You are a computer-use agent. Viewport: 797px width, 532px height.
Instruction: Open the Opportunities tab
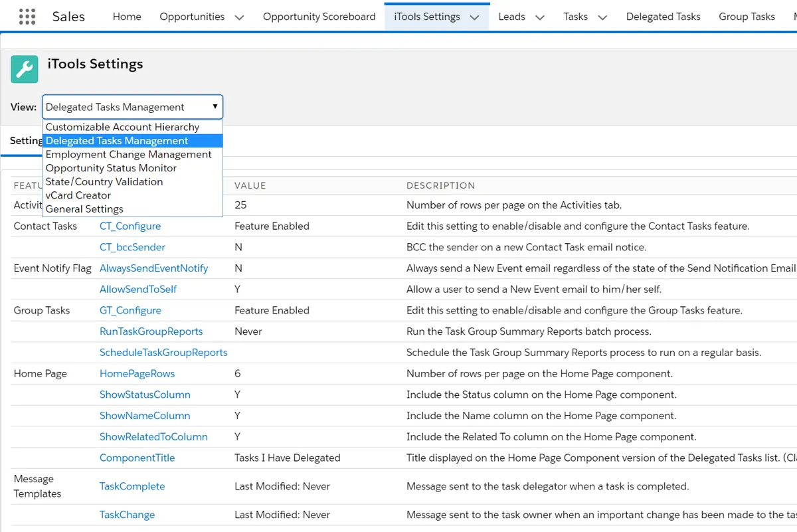(x=192, y=17)
